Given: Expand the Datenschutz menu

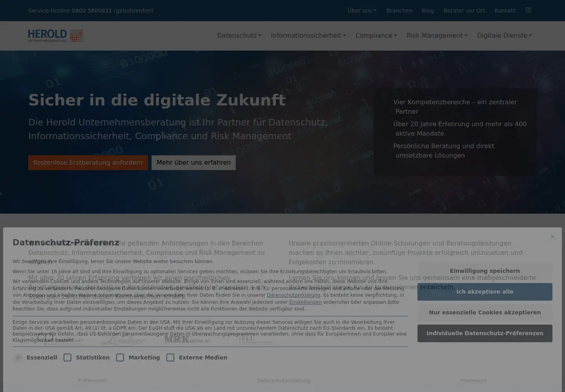Looking at the screenshot, I should tap(239, 35).
